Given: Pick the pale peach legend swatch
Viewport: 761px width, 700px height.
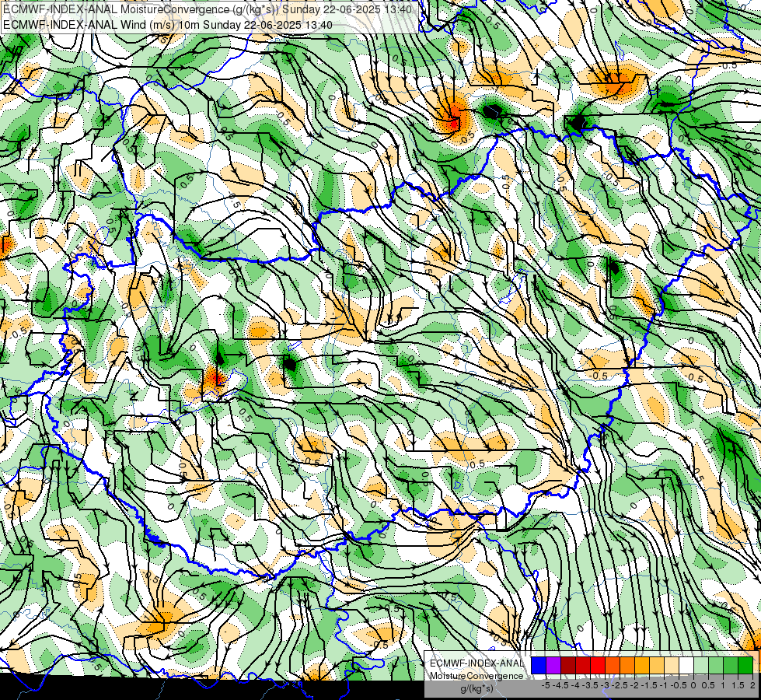Looking at the screenshot, I should pos(672,665).
